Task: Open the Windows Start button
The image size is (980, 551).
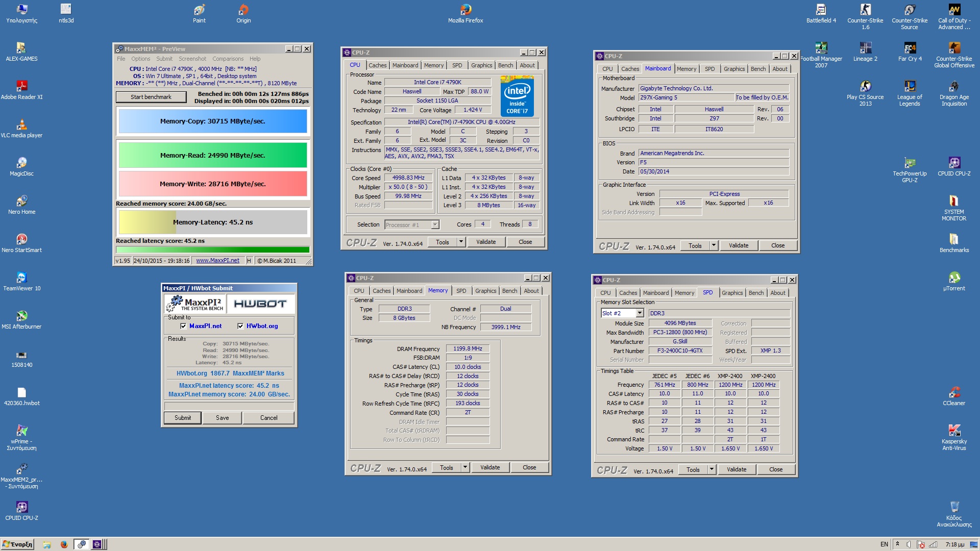Action: [18, 544]
